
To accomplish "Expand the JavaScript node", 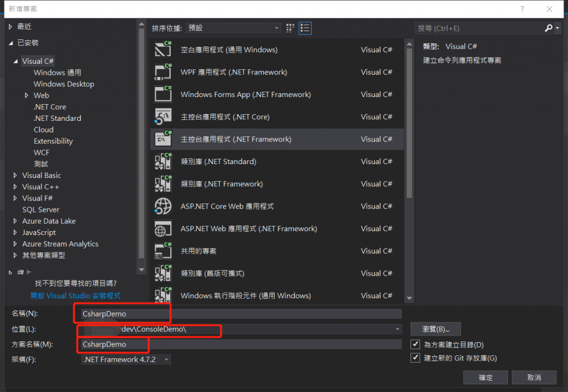I will tap(15, 232).
